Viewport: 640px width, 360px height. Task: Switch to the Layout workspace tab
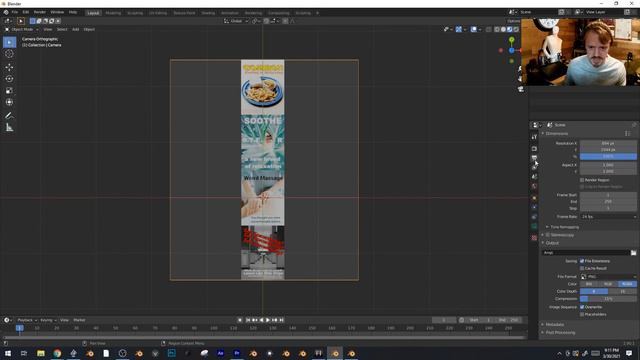click(x=93, y=13)
